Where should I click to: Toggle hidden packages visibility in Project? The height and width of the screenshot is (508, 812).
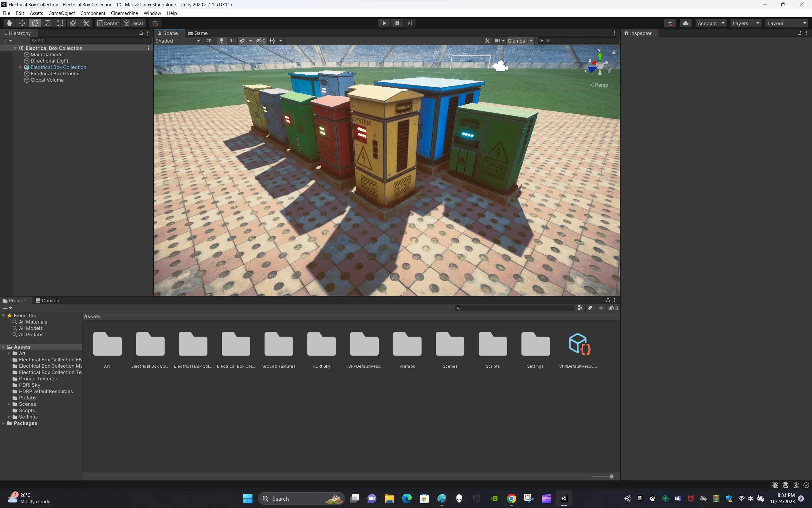[x=613, y=308]
